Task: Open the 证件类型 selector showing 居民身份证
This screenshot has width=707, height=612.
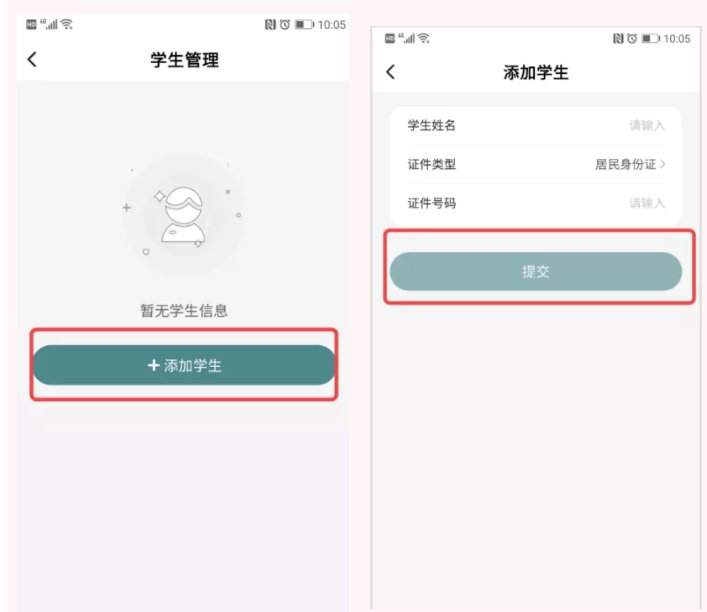Action: click(x=536, y=164)
